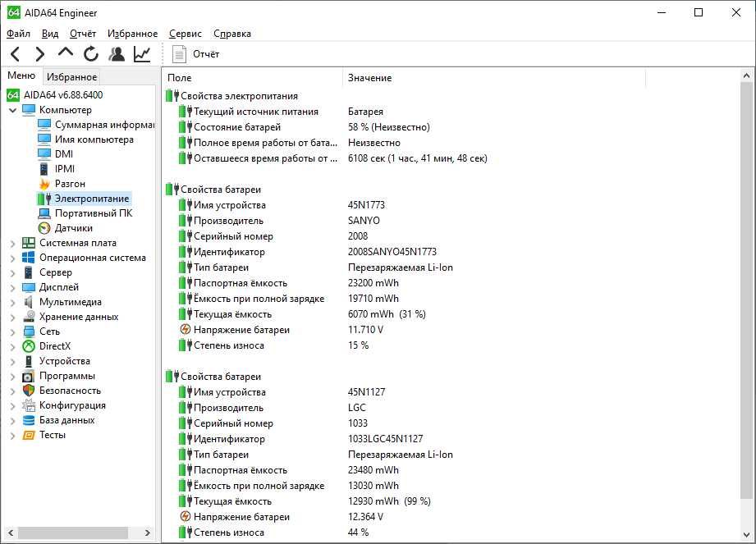Select the value 2008SANYO45N1773
Image resolution: width=756 pixels, height=544 pixels.
pos(392,252)
